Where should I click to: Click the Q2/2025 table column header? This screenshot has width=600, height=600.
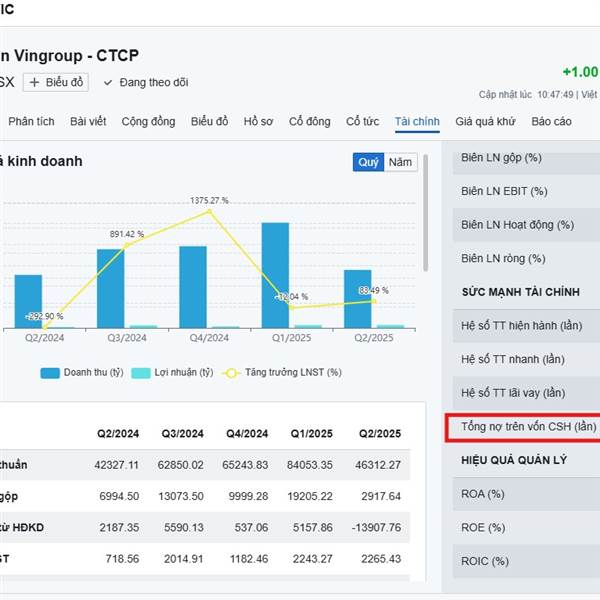tap(380, 434)
